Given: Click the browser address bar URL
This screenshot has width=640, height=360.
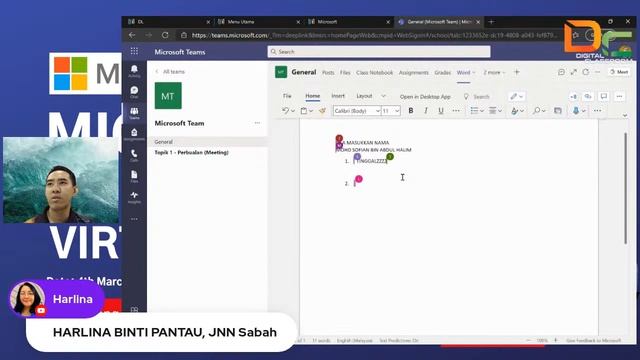Looking at the screenshot, I should click(374, 35).
